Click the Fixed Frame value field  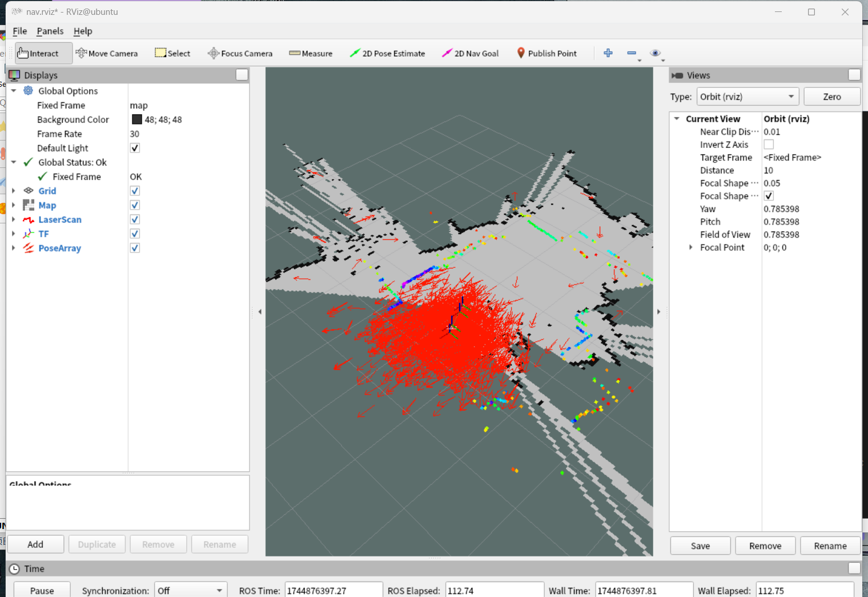[187, 105]
